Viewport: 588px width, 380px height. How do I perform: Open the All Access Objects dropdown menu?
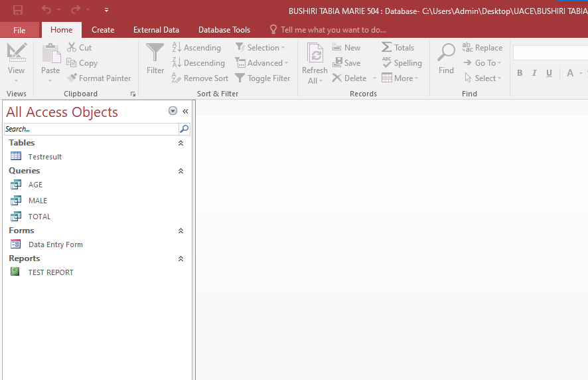[x=173, y=112]
